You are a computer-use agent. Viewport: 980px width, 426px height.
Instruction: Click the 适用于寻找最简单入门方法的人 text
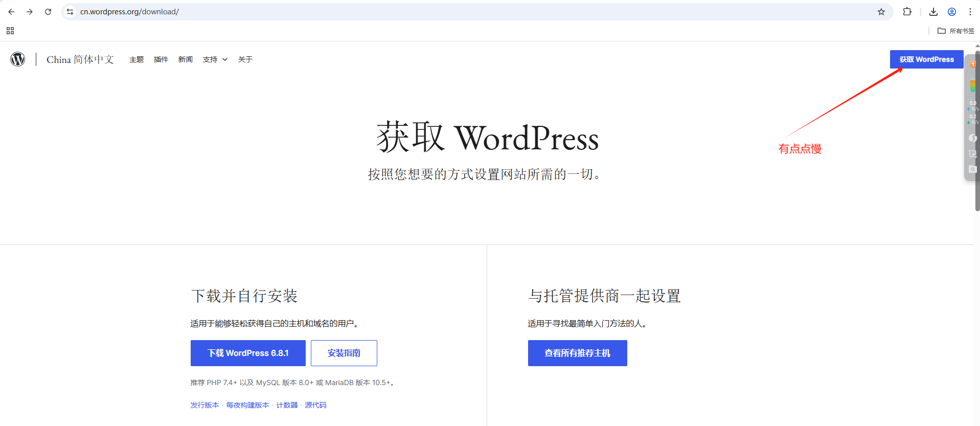click(588, 323)
